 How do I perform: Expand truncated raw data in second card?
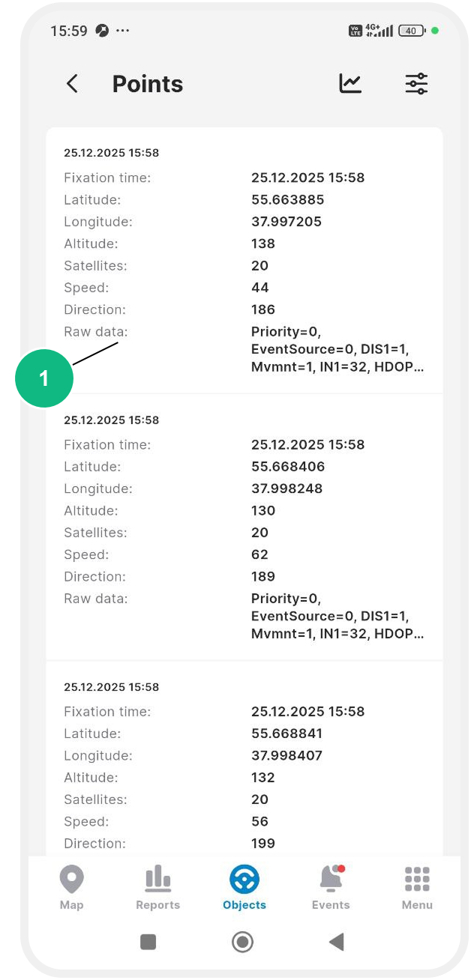(337, 617)
